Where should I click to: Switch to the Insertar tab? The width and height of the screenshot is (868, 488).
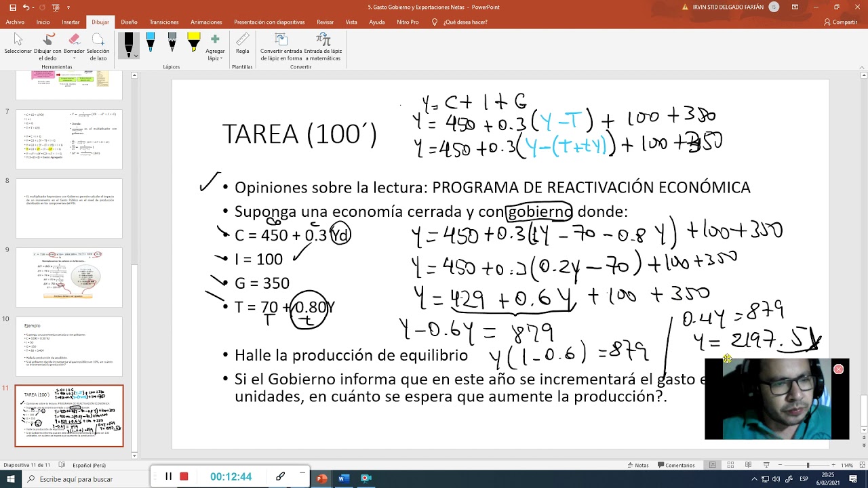pos(71,22)
